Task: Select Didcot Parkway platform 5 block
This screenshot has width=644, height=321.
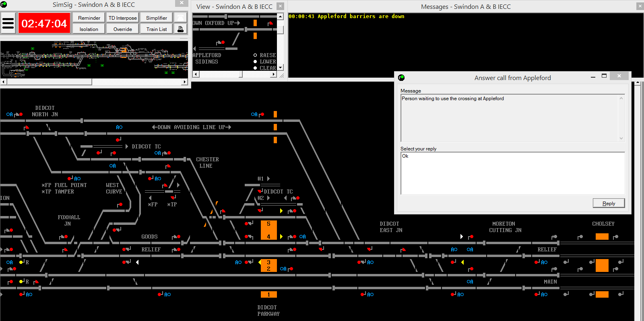Action: 268,224
